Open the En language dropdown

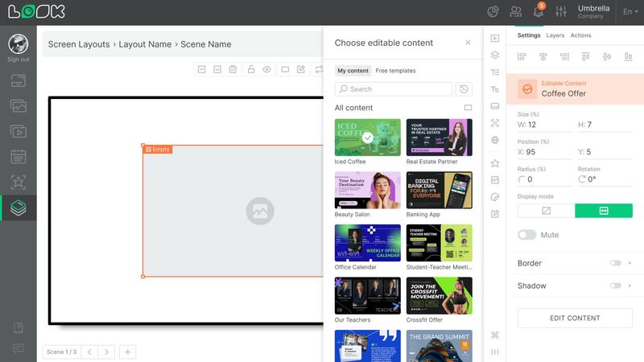[630, 12]
